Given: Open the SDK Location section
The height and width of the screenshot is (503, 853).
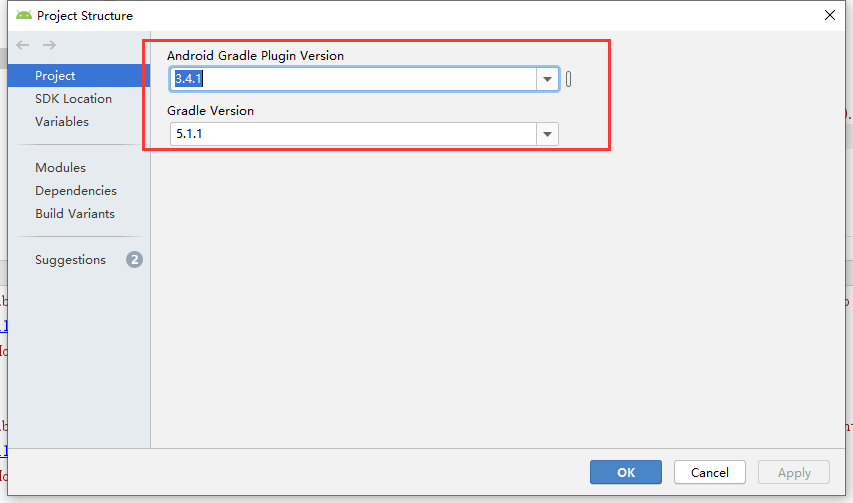Looking at the screenshot, I should 73,98.
